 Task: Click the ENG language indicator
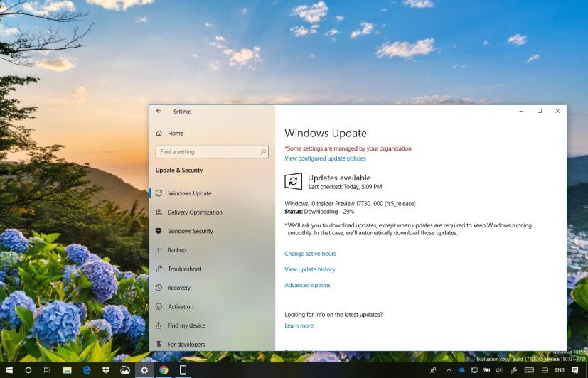pyautogui.click(x=560, y=370)
